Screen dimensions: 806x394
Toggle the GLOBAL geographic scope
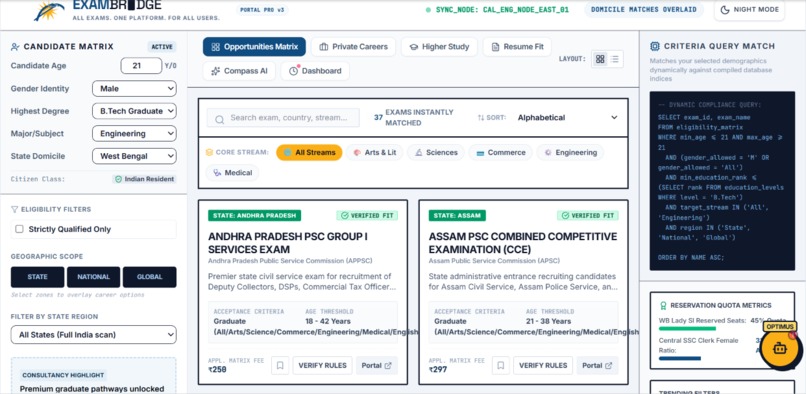(150, 277)
